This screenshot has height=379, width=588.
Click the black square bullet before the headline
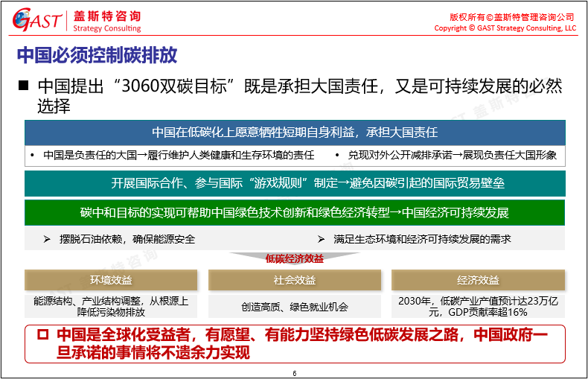(23, 85)
